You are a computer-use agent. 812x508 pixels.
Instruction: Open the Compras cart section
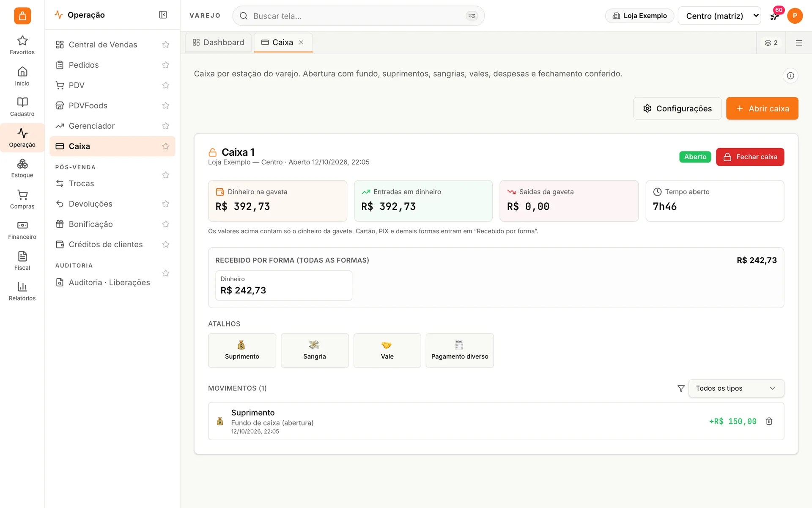coord(22,199)
